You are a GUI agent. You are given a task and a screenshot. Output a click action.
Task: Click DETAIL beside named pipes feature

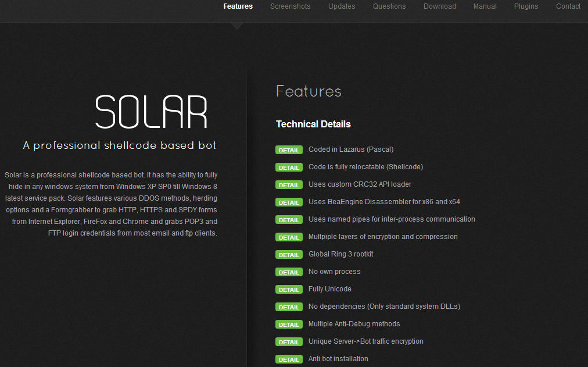pos(289,220)
